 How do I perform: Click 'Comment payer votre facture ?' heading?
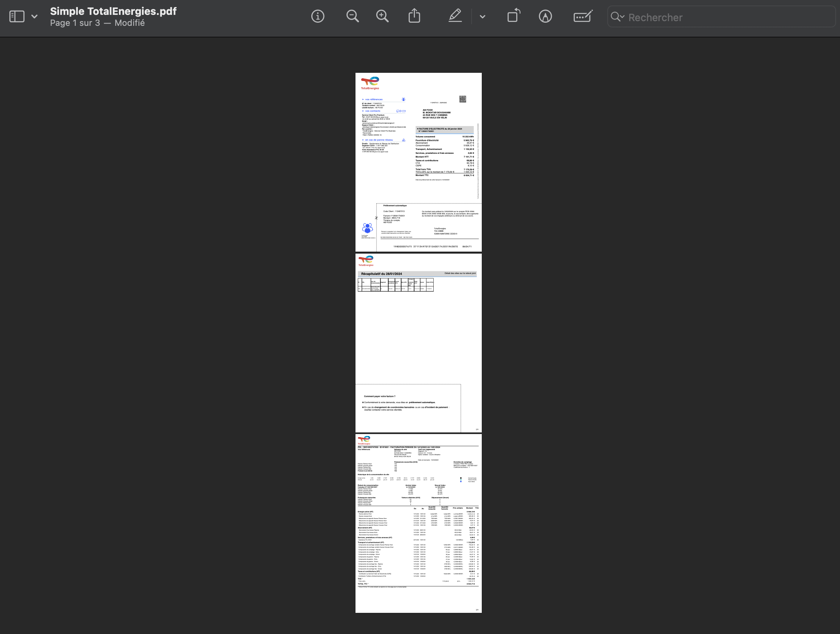(379, 396)
